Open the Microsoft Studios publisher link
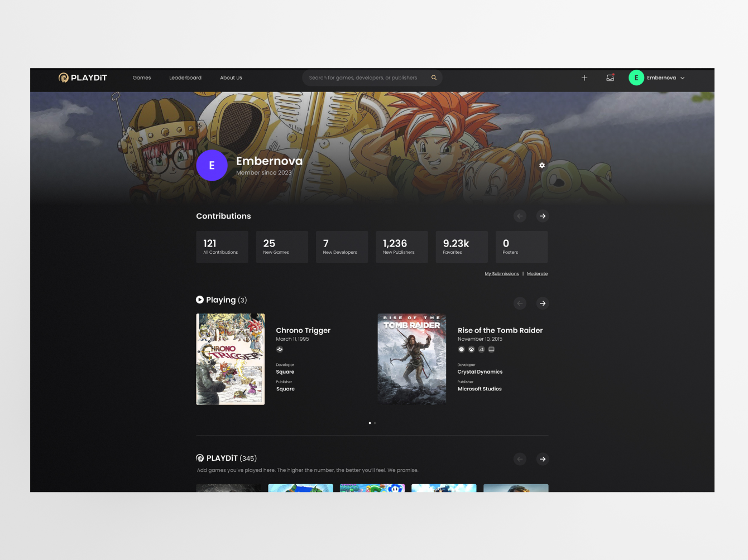Viewport: 748px width, 560px height. click(480, 389)
